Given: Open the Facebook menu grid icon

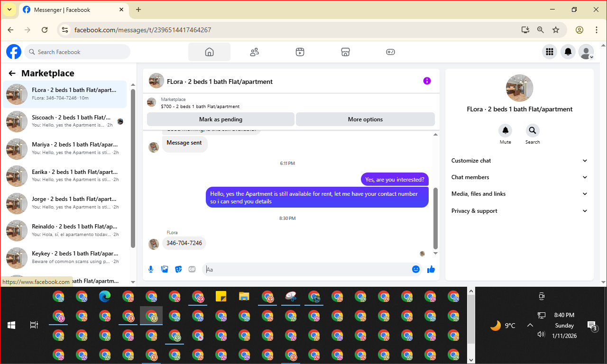Looking at the screenshot, I should tap(550, 52).
